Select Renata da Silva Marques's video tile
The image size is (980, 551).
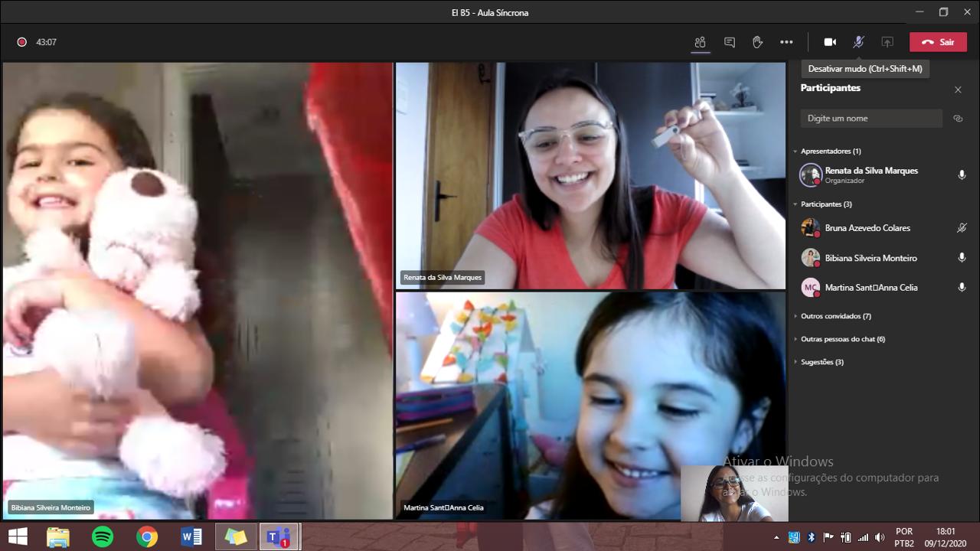tap(590, 175)
